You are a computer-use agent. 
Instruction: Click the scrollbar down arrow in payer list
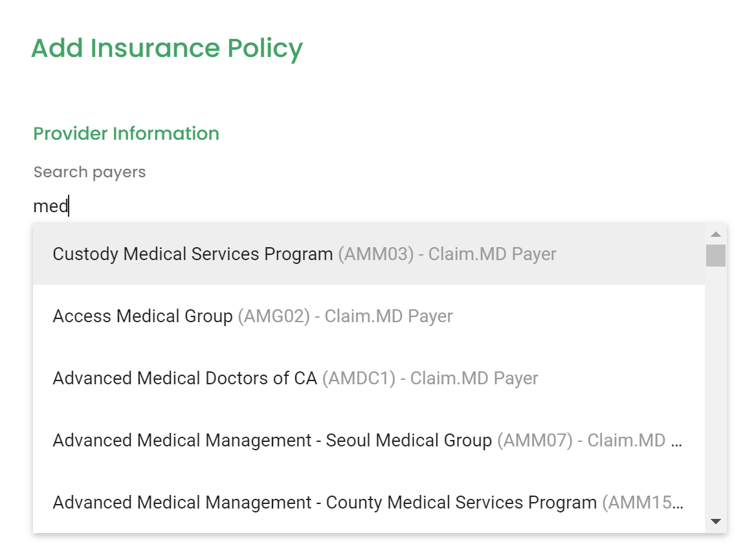[715, 521]
